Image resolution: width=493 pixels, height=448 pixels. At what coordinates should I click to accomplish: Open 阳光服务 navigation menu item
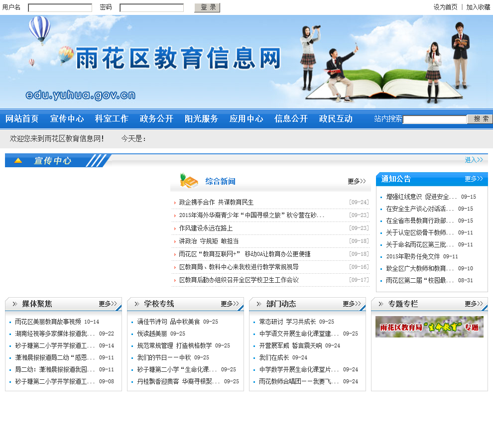pyautogui.click(x=201, y=118)
